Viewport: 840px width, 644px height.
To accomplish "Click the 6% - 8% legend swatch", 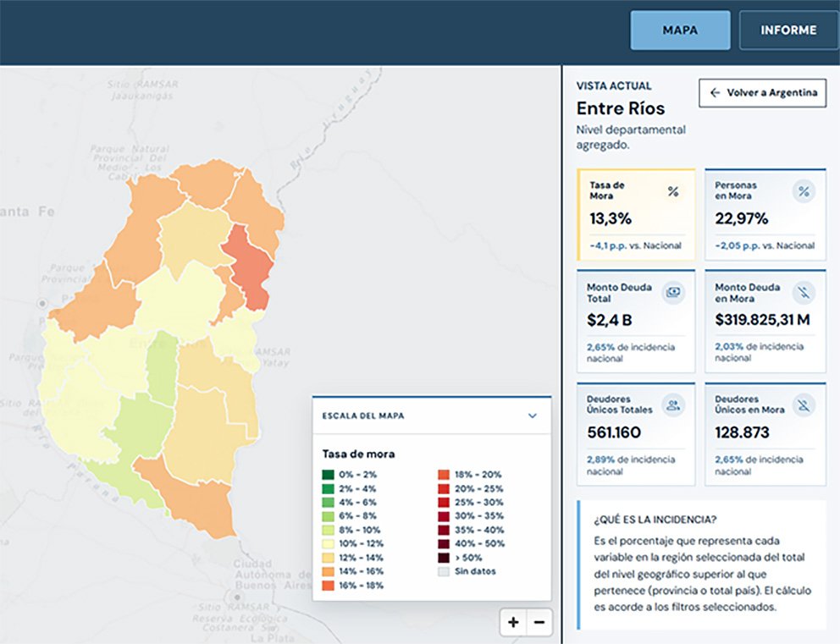I will (328, 516).
